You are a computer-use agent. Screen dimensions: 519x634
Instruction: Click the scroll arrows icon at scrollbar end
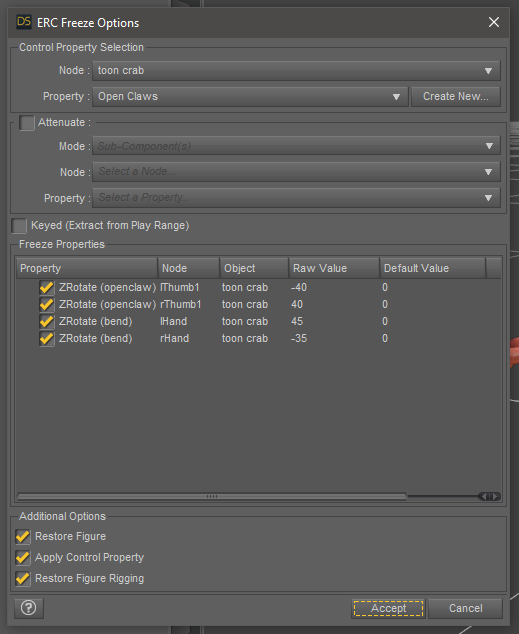[489, 496]
